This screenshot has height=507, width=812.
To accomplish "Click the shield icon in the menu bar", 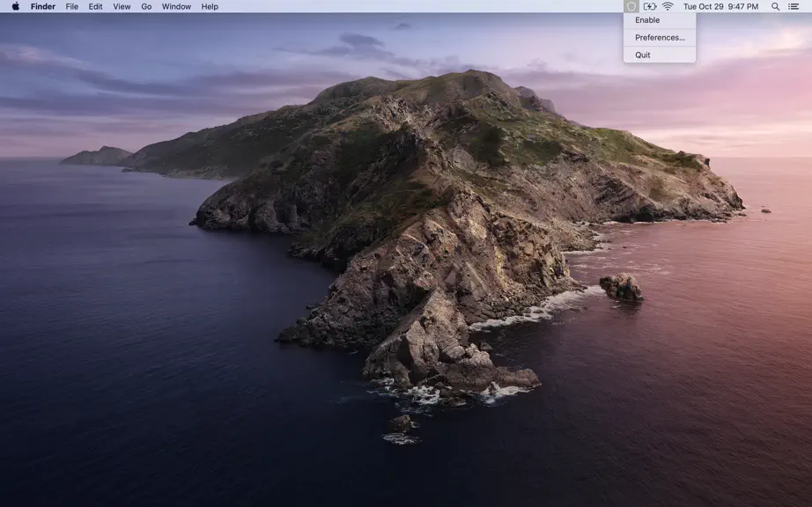I will (x=631, y=6).
